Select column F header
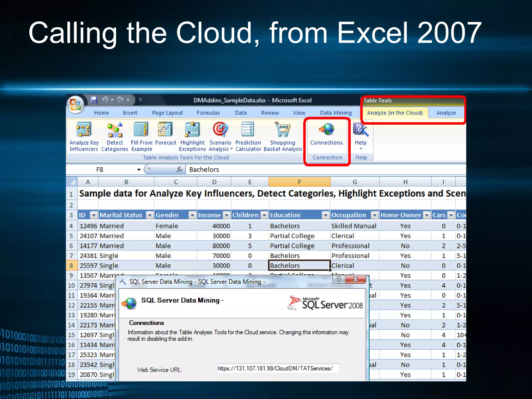The width and height of the screenshot is (532, 399). (299, 182)
